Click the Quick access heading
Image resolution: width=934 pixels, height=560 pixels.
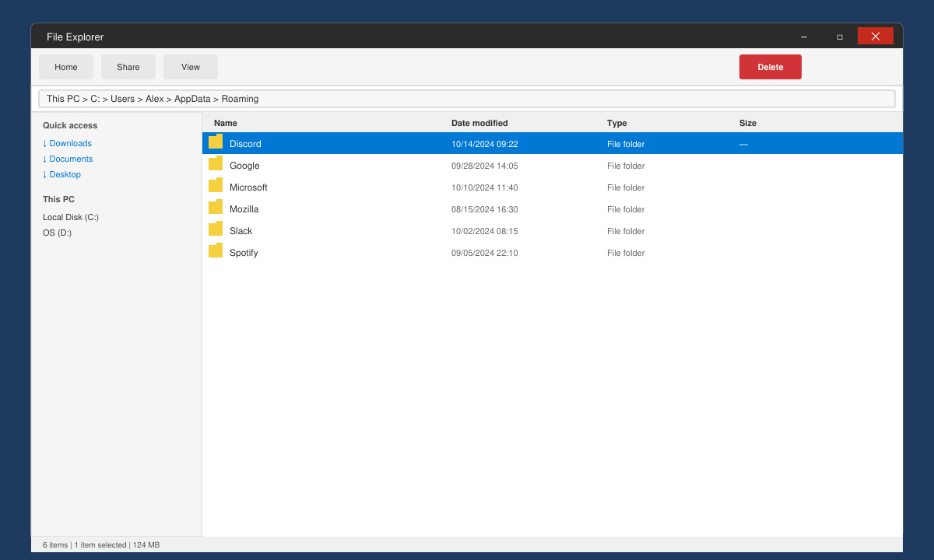pyautogui.click(x=70, y=125)
